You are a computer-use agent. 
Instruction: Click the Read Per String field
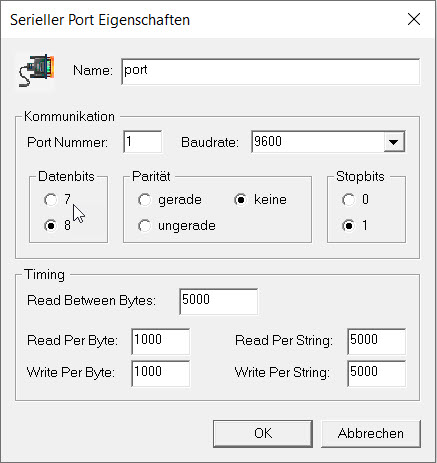376,341
